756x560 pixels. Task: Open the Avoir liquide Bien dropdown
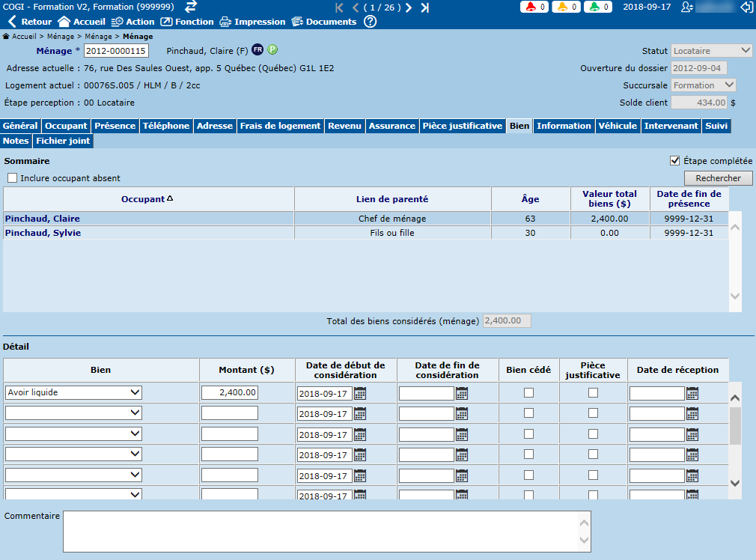click(73, 392)
